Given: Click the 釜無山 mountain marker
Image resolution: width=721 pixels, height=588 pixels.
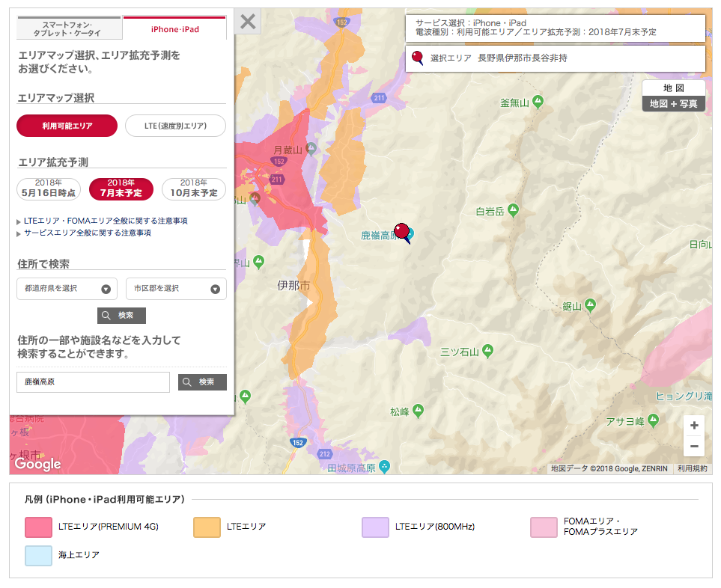Looking at the screenshot, I should (x=538, y=102).
